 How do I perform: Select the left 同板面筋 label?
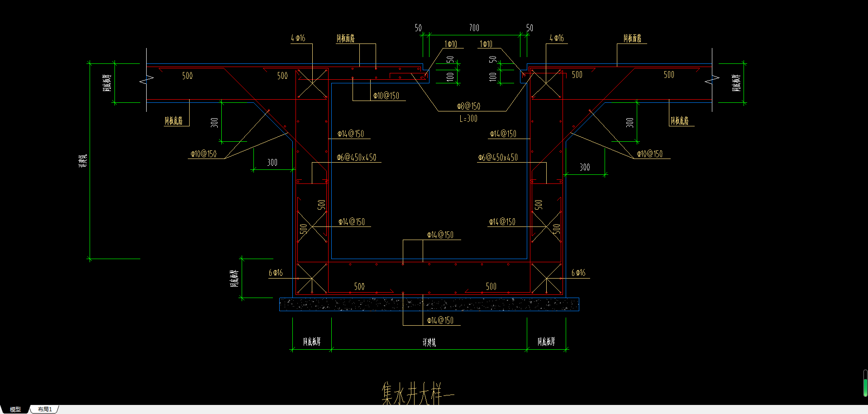coord(346,39)
